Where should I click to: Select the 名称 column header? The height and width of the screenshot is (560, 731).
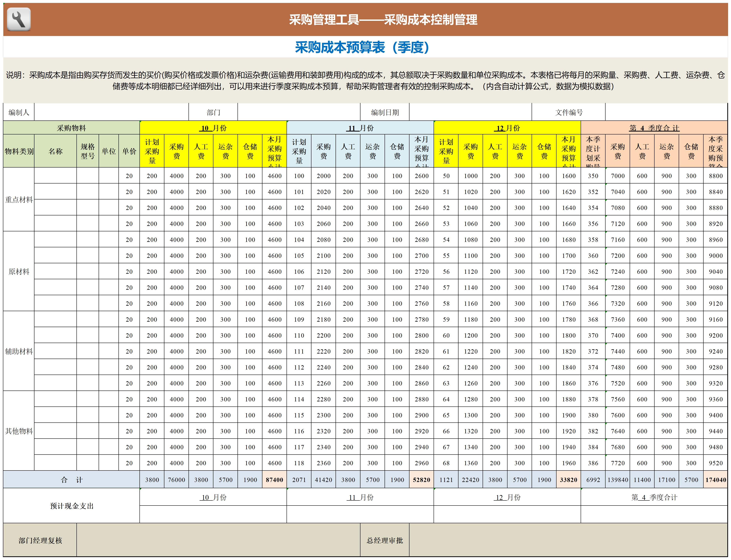pos(55,151)
